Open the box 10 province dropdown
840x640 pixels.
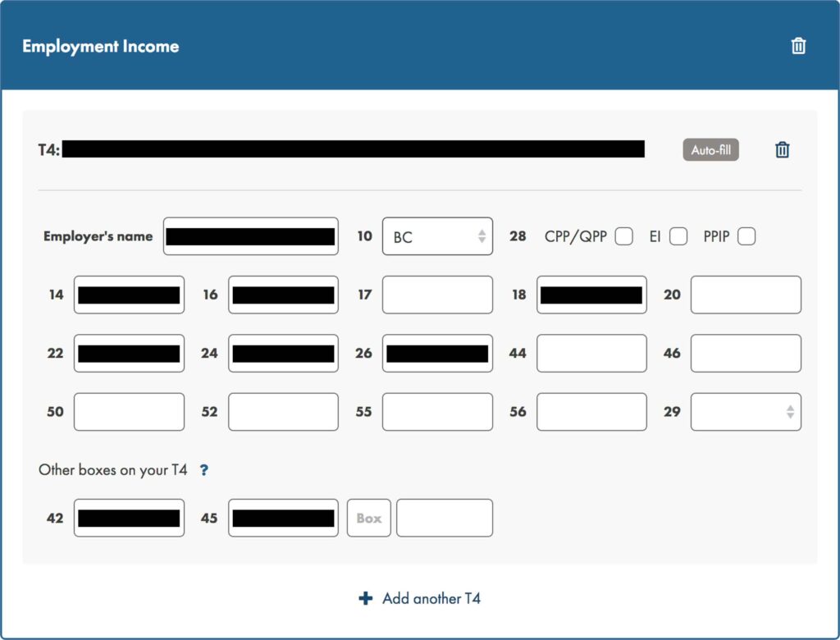point(437,236)
